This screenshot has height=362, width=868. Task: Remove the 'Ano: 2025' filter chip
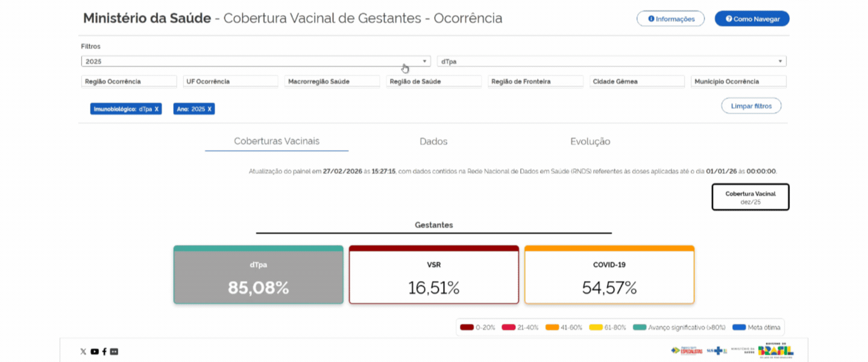tap(210, 109)
